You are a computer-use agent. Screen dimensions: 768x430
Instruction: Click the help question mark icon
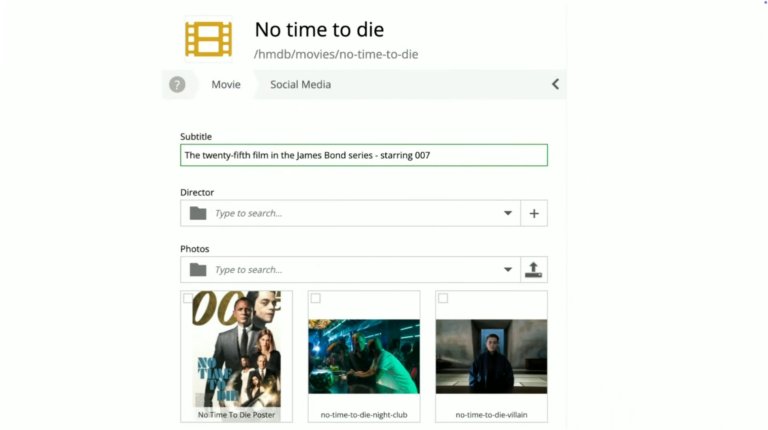177,85
